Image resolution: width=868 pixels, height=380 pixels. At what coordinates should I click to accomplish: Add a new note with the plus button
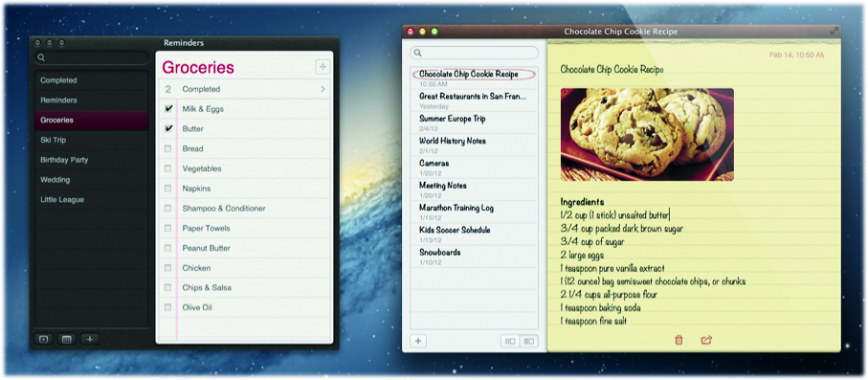coord(418,341)
